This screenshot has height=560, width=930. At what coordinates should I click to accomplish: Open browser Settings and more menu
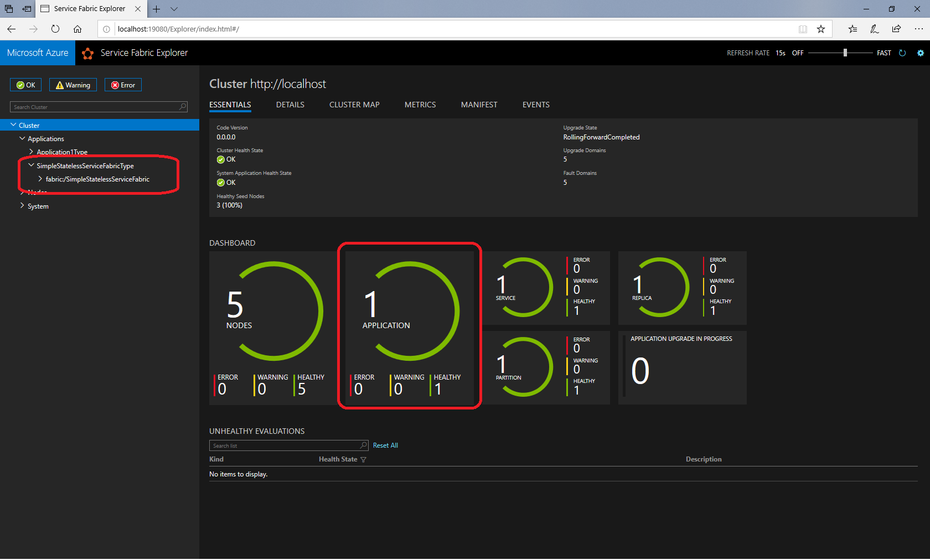(x=918, y=29)
